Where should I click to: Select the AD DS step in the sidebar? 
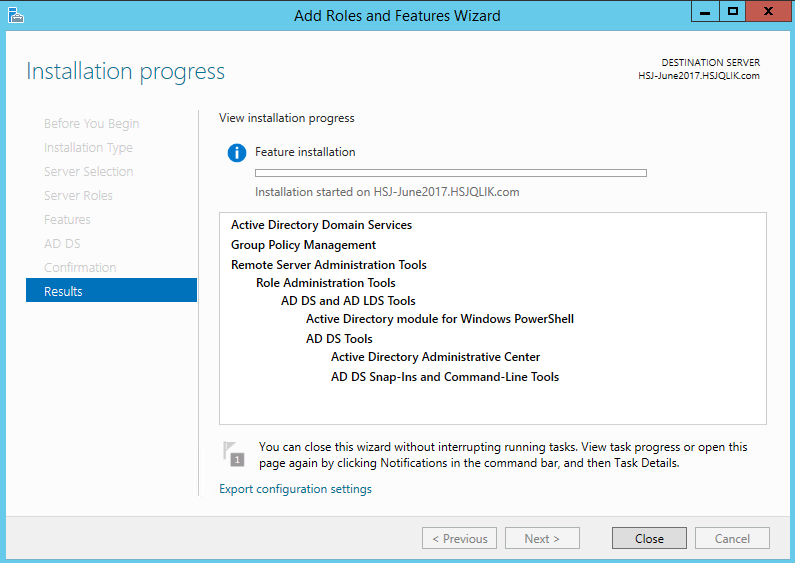[62, 243]
